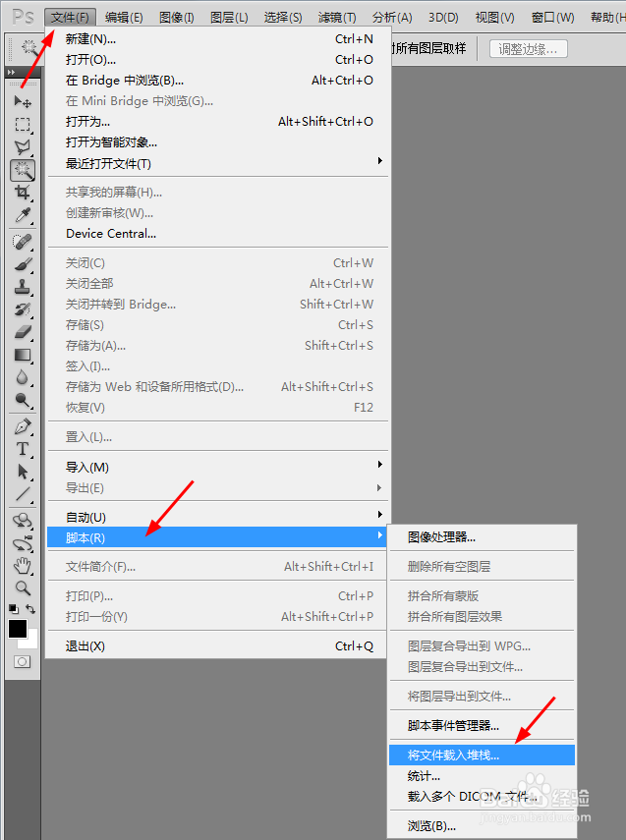This screenshot has width=626, height=840.
Task: Open the 文件(F) menu
Action: pyautogui.click(x=70, y=17)
